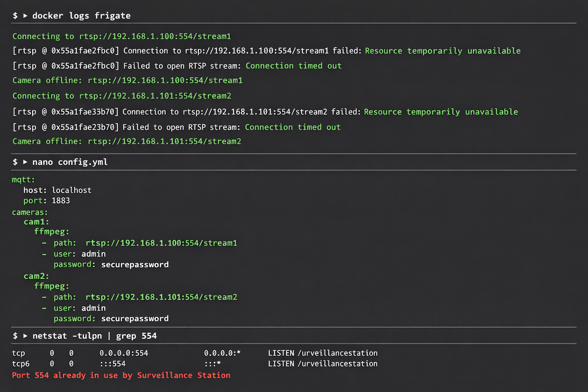The image size is (588, 392).
Task: Click the red "Port 554 already in use" warning
Action: (x=121, y=375)
